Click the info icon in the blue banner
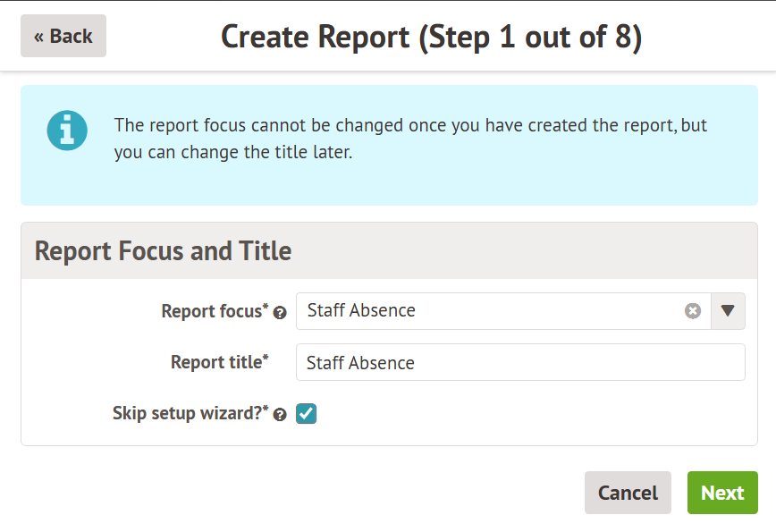Screen dimensions: 776x532 pos(67,131)
